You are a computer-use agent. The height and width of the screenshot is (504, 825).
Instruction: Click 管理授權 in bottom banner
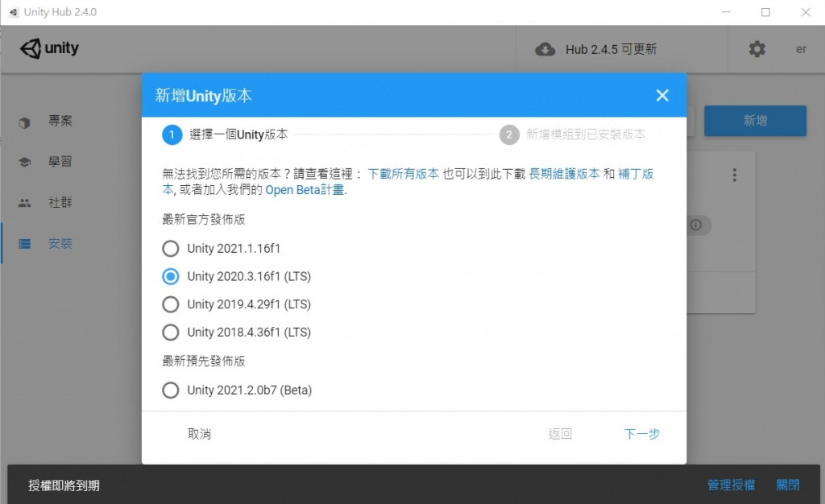pos(731,485)
